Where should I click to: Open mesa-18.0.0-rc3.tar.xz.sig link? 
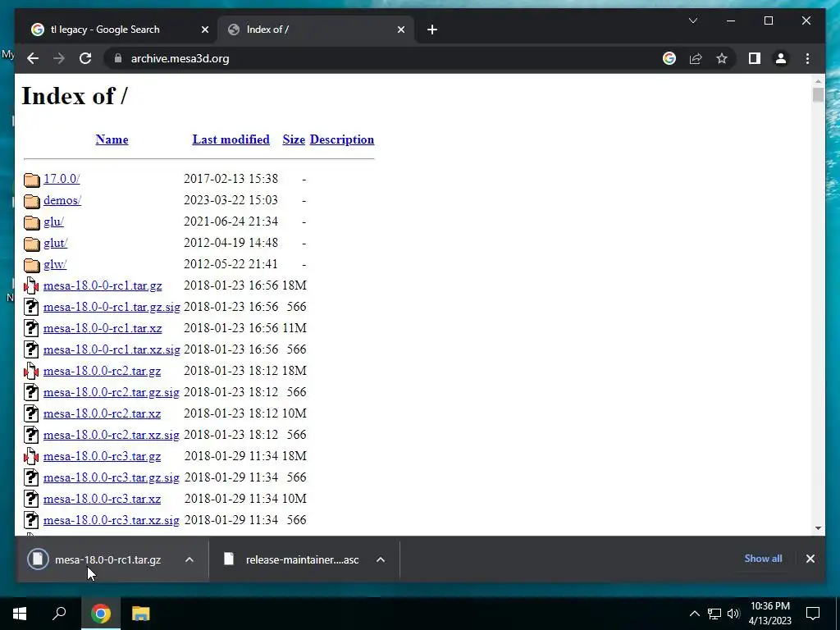(x=111, y=520)
